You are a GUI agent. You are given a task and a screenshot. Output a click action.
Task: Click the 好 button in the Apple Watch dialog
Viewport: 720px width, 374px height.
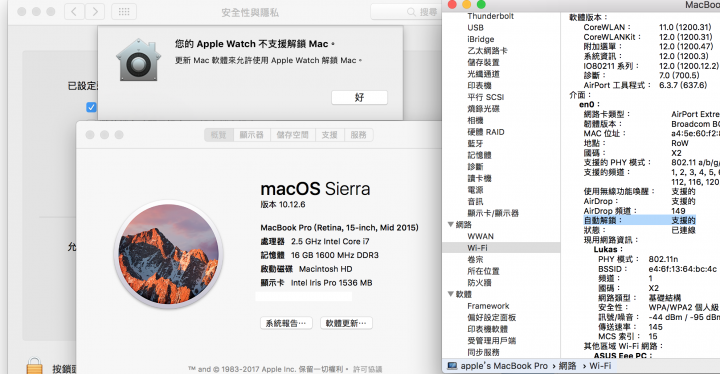pyautogui.click(x=359, y=97)
